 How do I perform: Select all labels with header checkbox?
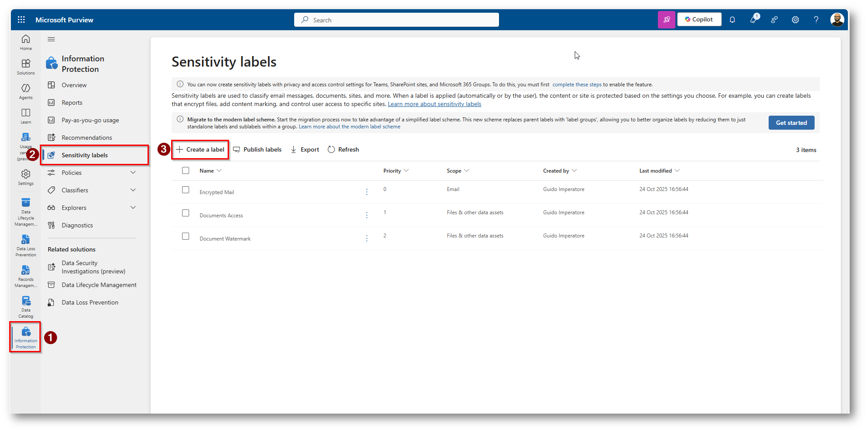[186, 170]
